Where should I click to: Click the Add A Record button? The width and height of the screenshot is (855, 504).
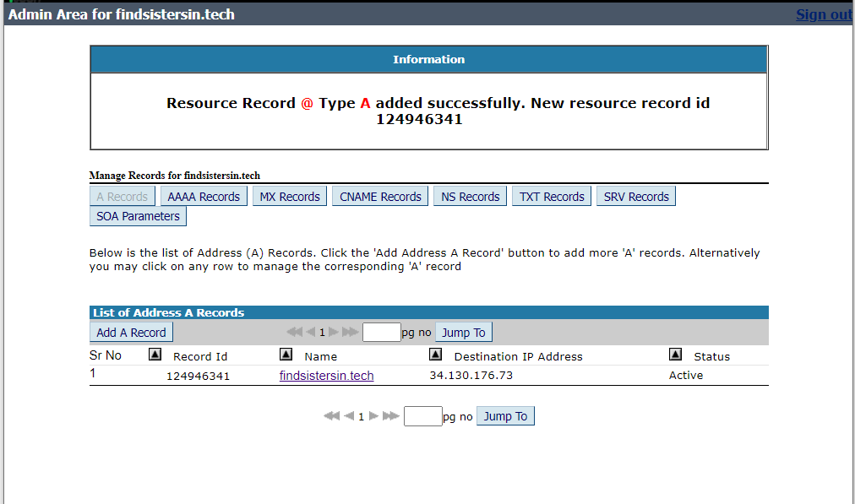131,333
